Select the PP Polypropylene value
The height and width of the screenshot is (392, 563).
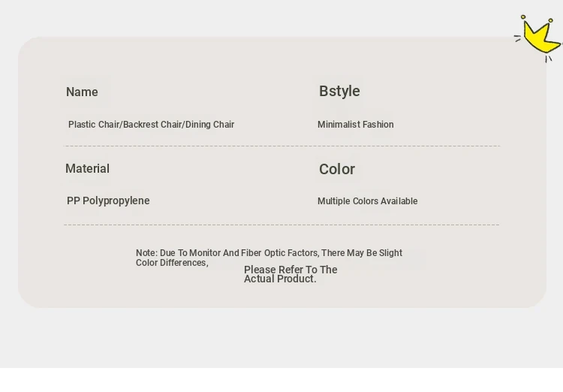108,201
